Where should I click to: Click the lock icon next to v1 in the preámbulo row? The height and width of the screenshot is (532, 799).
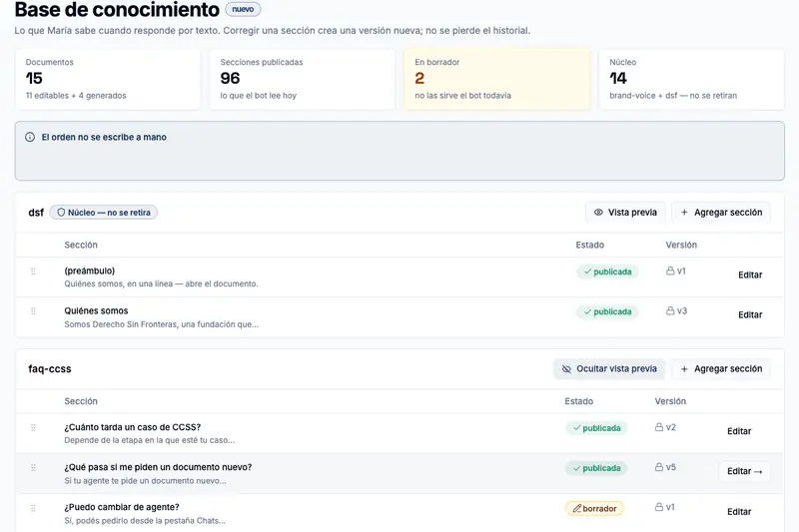click(x=670, y=270)
